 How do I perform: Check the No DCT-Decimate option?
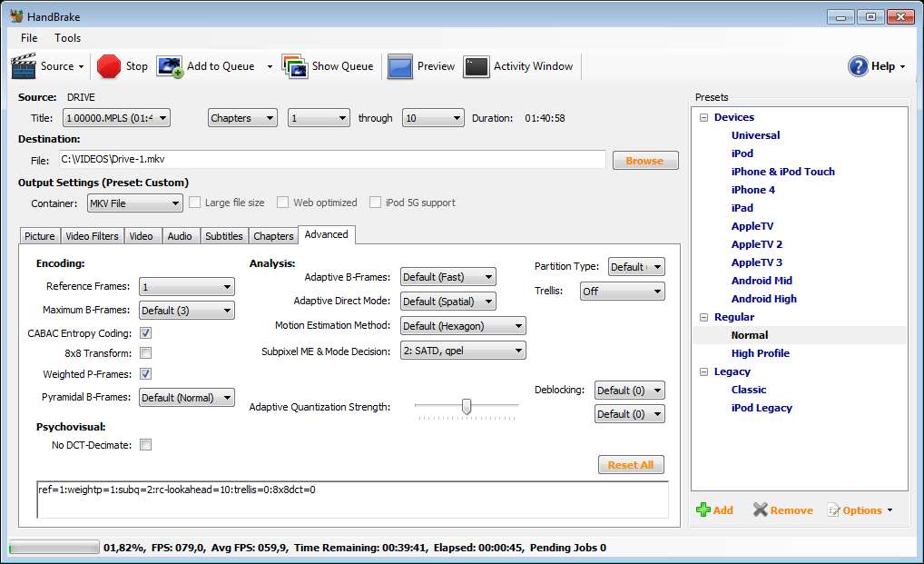[145, 445]
